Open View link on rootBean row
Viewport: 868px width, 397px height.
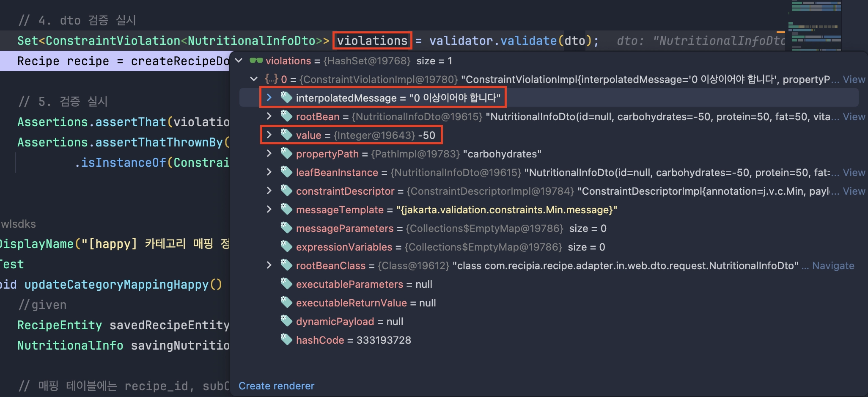pyautogui.click(x=854, y=116)
